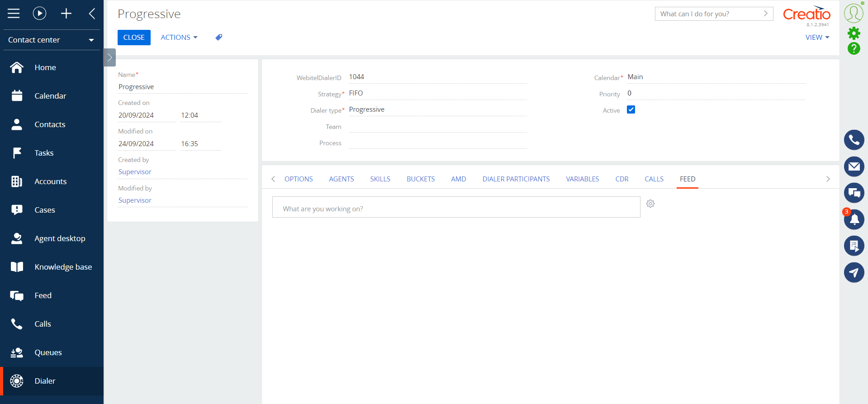Open the Home section

[52, 67]
